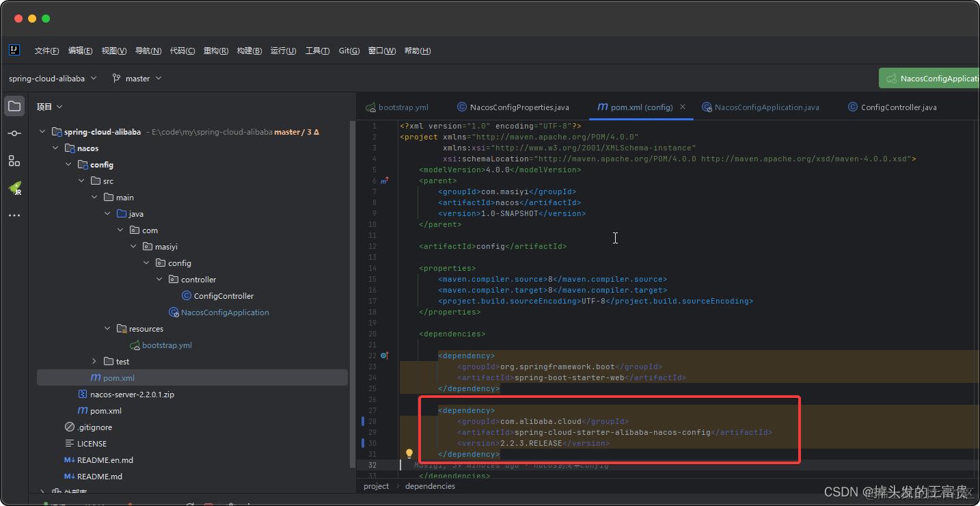Open the Git(G) menu
980x506 pixels.
point(349,51)
